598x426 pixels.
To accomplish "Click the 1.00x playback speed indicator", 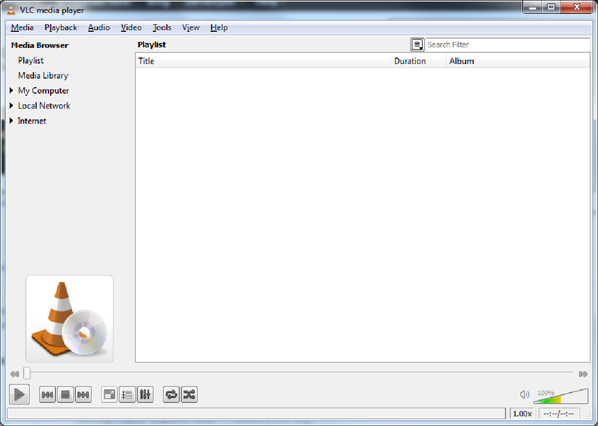I will pos(522,414).
